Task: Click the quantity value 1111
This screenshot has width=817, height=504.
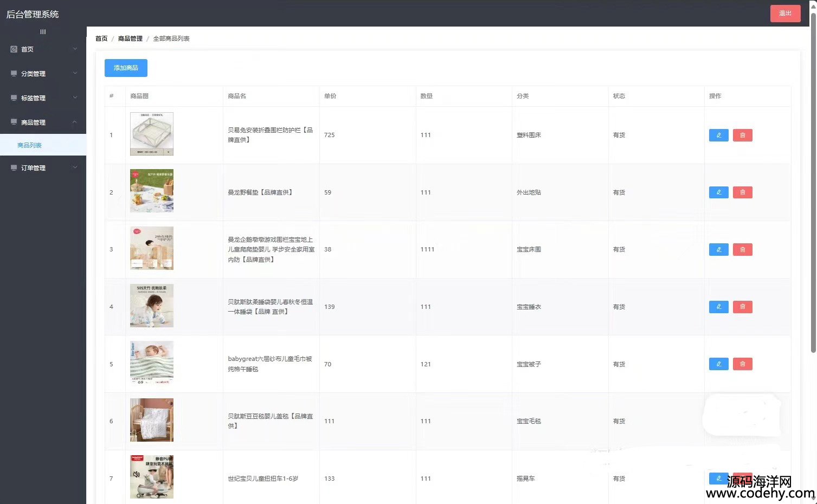Action: pyautogui.click(x=427, y=249)
